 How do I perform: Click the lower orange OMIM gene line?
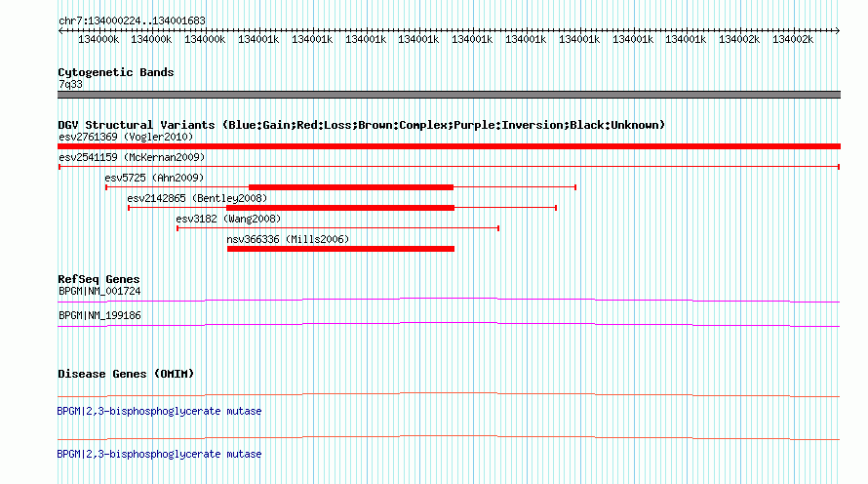tap(449, 438)
